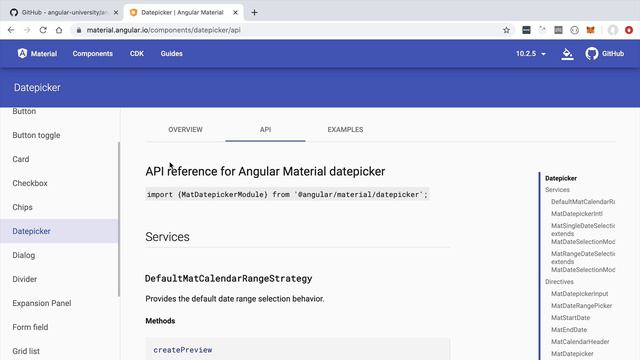This screenshot has height=360, width=640.
Task: Jump to MatSingleDateSelectionModel in contents
Action: pos(583,233)
